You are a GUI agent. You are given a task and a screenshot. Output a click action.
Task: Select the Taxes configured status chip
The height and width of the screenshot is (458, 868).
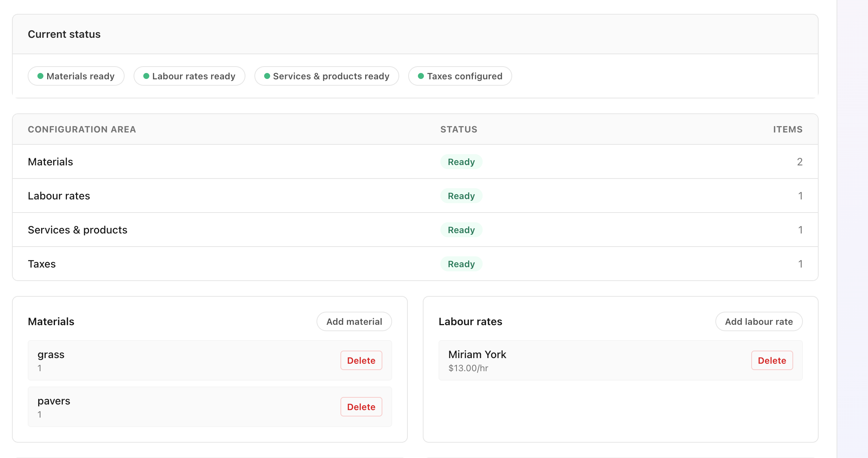(460, 76)
